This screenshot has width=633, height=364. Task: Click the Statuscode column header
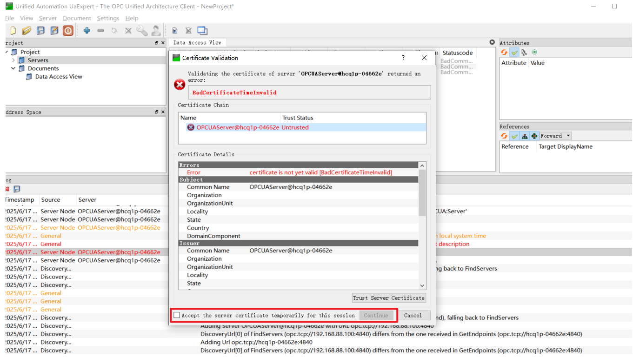pyautogui.click(x=458, y=53)
